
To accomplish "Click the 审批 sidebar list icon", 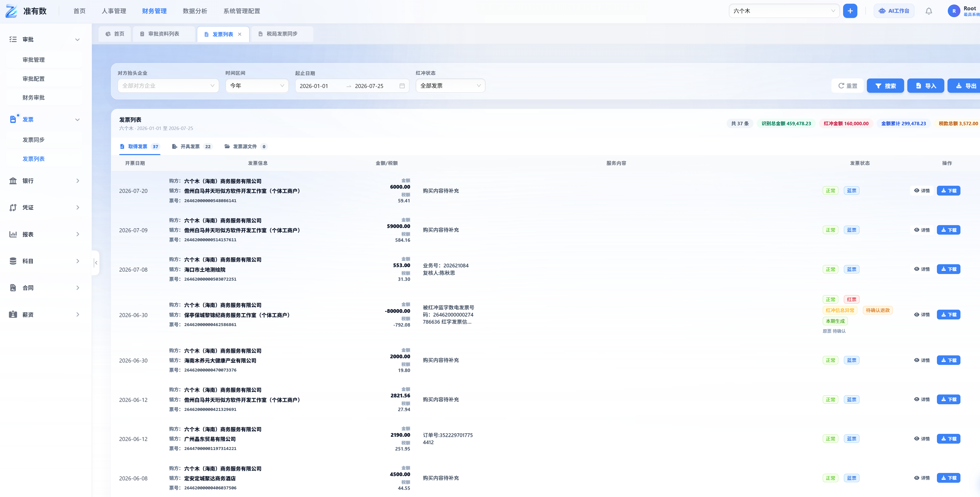I will (x=13, y=39).
